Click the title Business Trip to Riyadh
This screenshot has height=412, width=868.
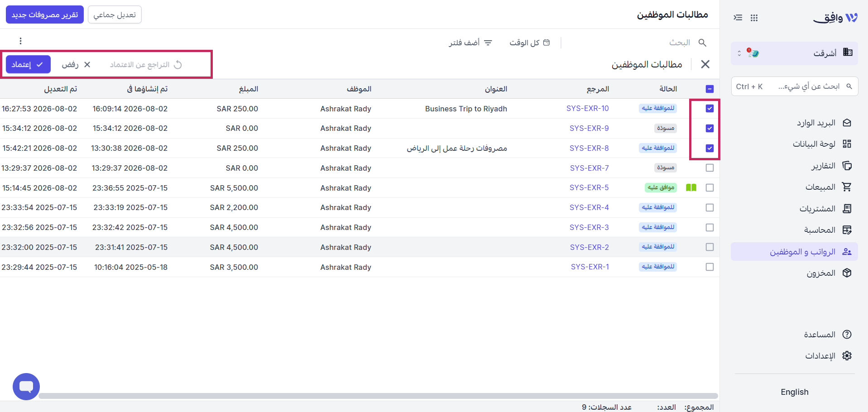(466, 109)
